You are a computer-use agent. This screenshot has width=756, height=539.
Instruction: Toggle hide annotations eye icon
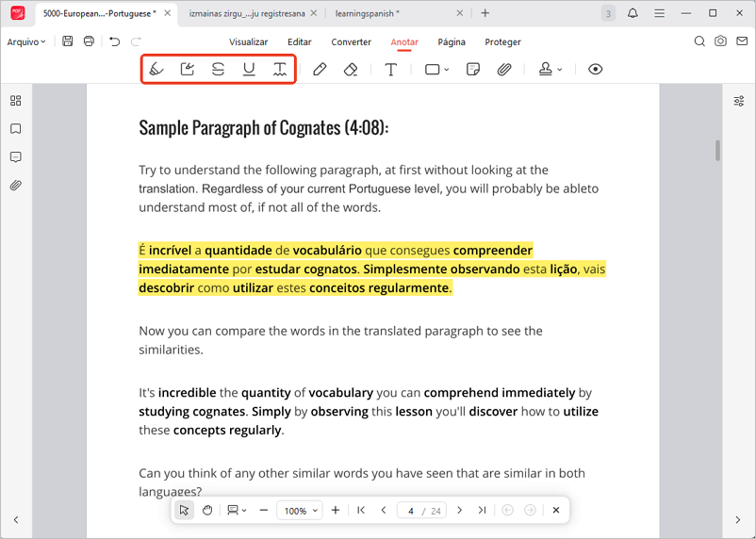pyautogui.click(x=596, y=70)
